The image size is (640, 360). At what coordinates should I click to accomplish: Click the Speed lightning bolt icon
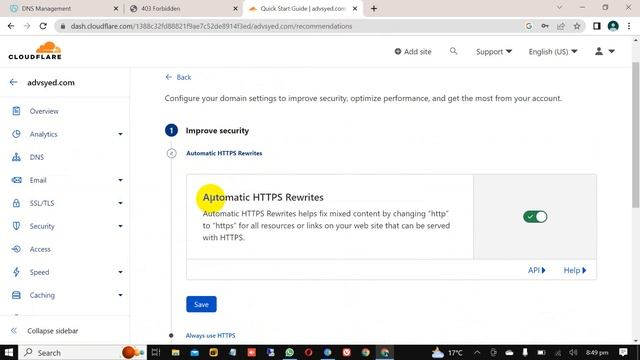(16, 272)
